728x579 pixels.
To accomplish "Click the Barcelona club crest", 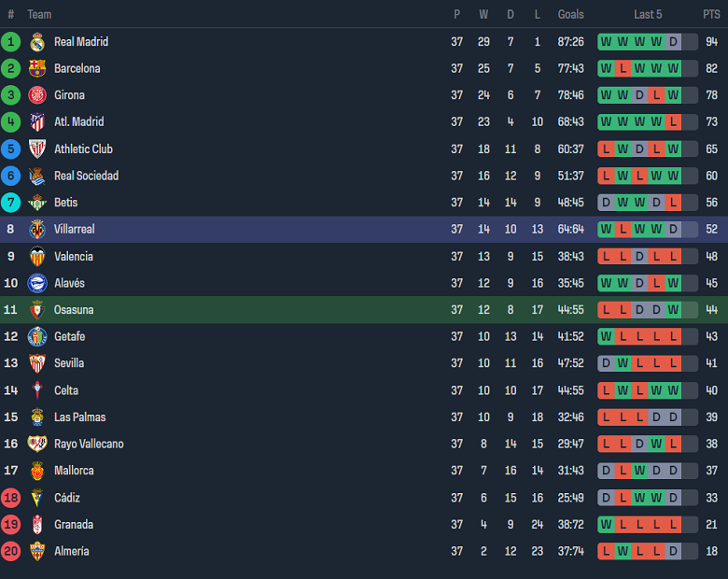I will pos(37,68).
